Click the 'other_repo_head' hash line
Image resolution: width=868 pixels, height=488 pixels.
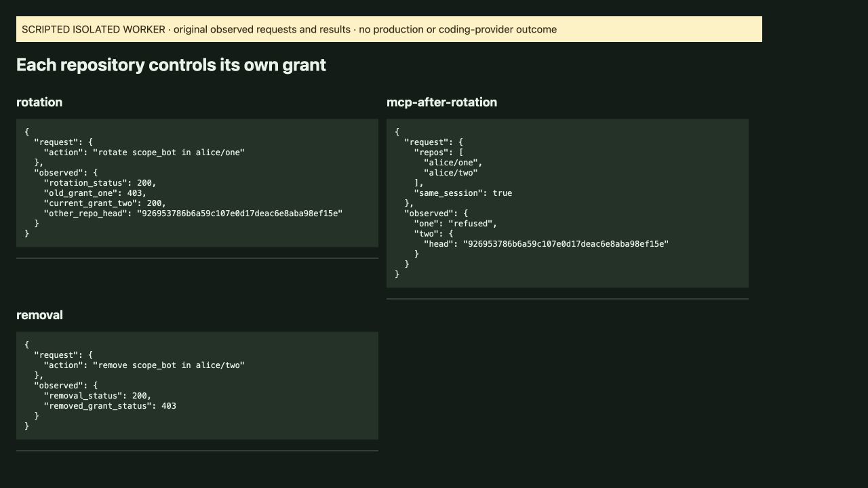[x=193, y=213]
